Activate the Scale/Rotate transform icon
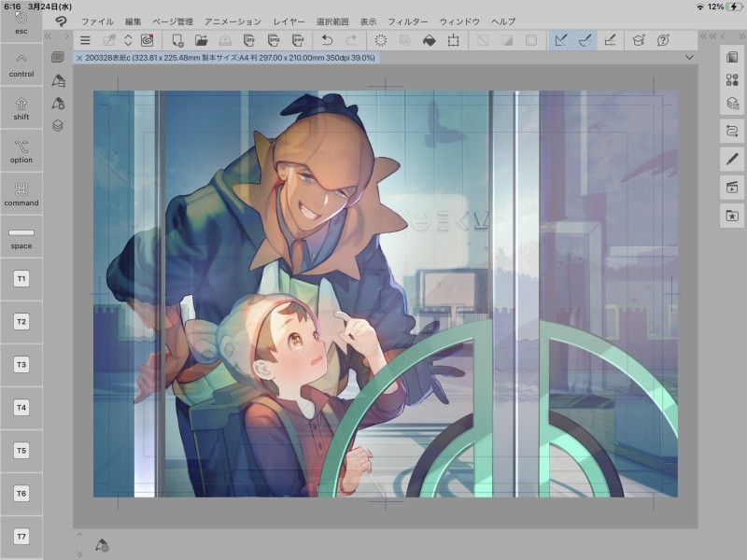 [454, 40]
